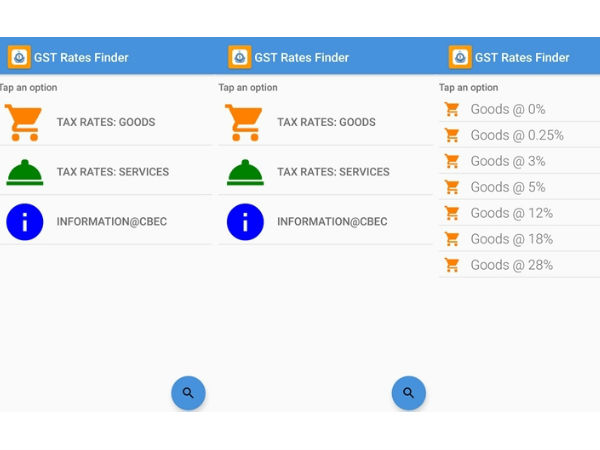Open TAX RATES: SERVICES in the leftmost screen

(112, 172)
